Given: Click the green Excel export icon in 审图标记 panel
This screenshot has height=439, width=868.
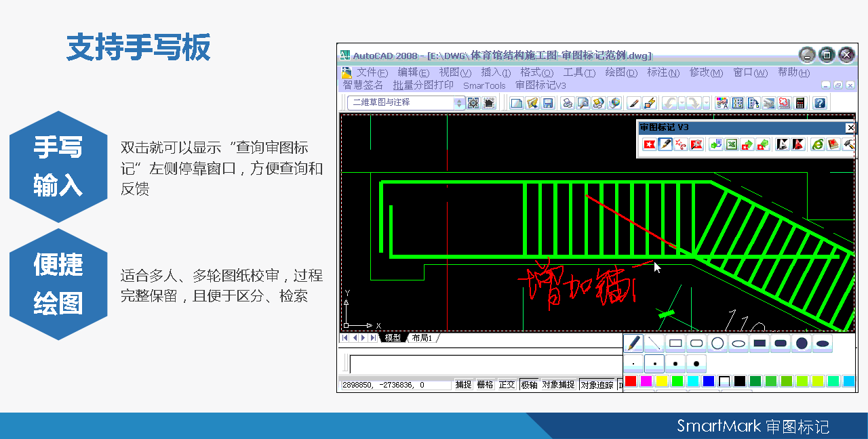Looking at the screenshot, I should [x=732, y=144].
